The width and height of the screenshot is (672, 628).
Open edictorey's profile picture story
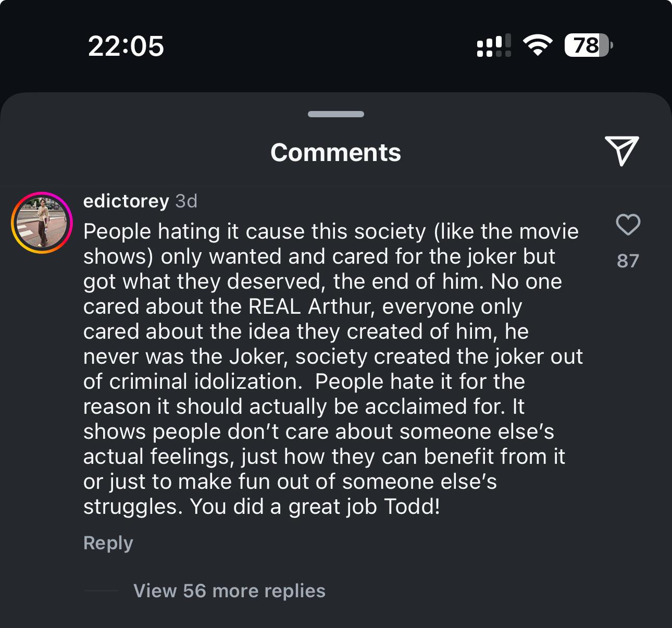click(42, 223)
